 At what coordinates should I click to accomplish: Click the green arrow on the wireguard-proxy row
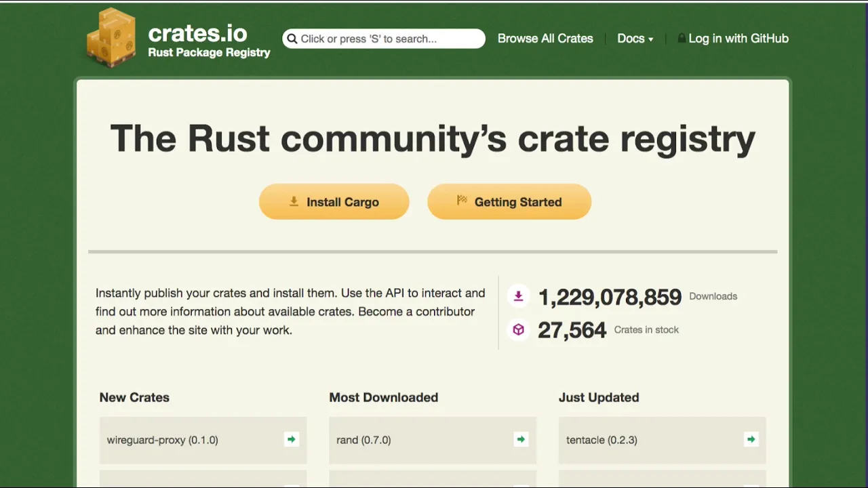292,440
